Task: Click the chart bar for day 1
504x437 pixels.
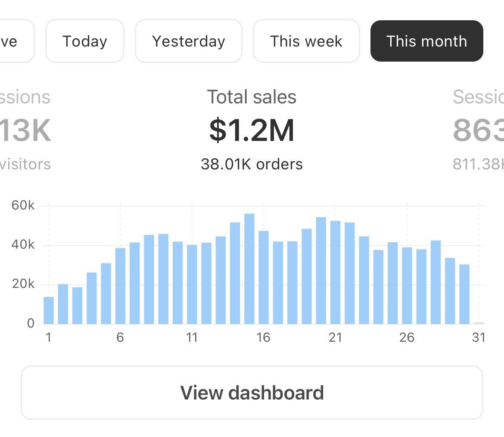Action: click(x=49, y=310)
